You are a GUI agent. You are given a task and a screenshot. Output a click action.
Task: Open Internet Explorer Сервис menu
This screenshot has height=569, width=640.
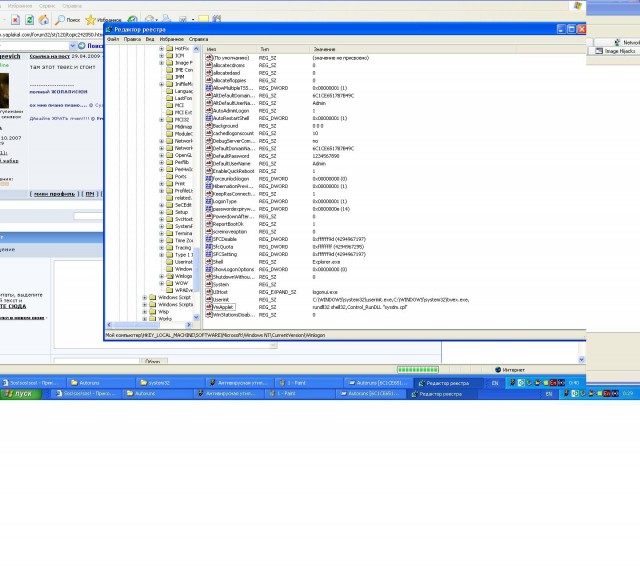click(x=47, y=6)
